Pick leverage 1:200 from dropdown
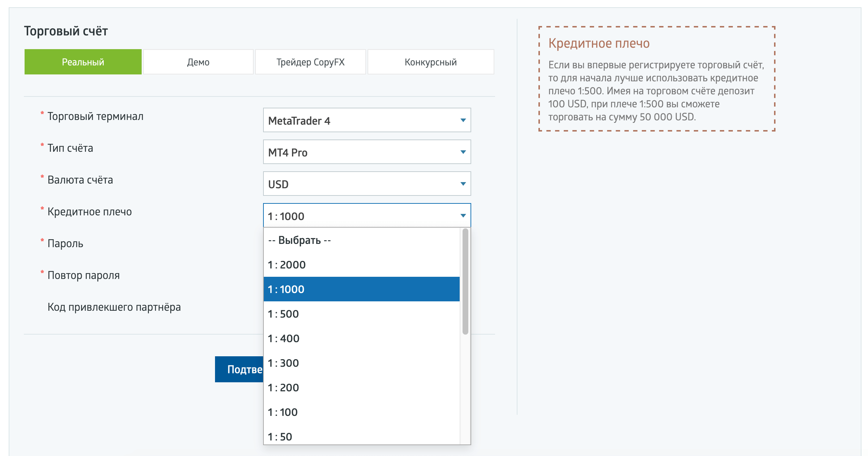 pos(361,388)
